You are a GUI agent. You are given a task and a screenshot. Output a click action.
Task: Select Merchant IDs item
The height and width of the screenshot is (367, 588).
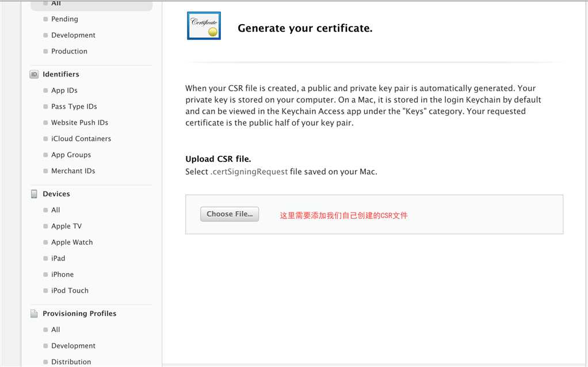pyautogui.click(x=73, y=171)
